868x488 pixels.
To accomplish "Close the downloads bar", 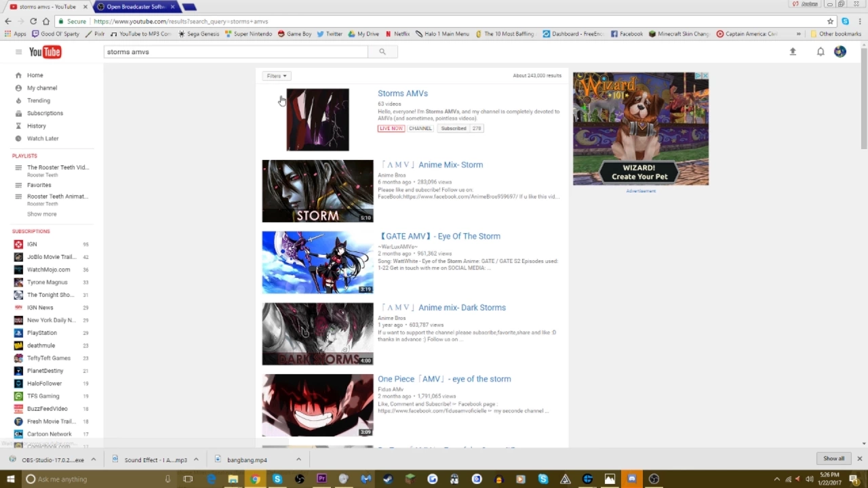I will [x=859, y=459].
